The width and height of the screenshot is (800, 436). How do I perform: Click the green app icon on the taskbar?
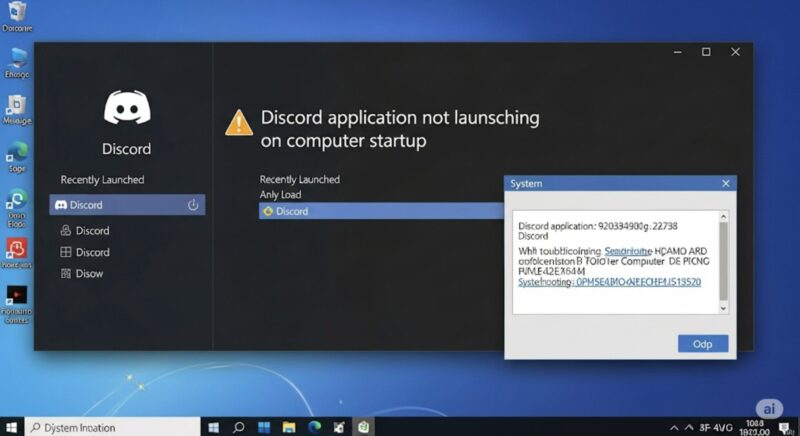363,427
